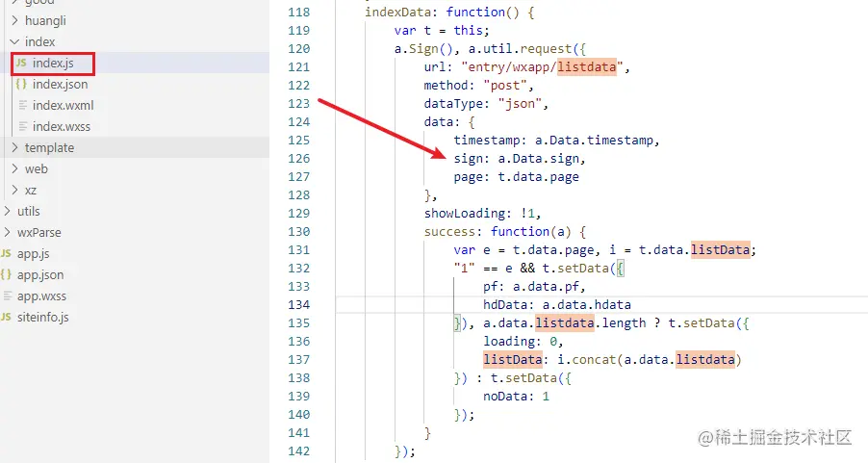Screen dimensions: 868x463
Task: Click 'showLoading: !1' code
Action: click(x=482, y=214)
